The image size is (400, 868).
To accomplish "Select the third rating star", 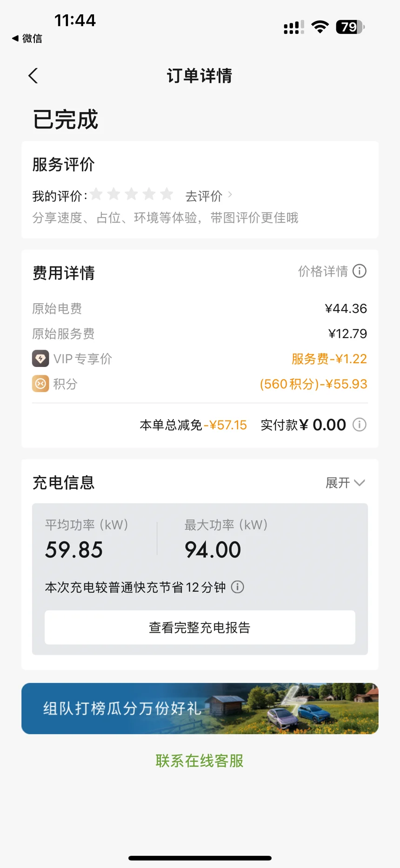I will pos(132,194).
